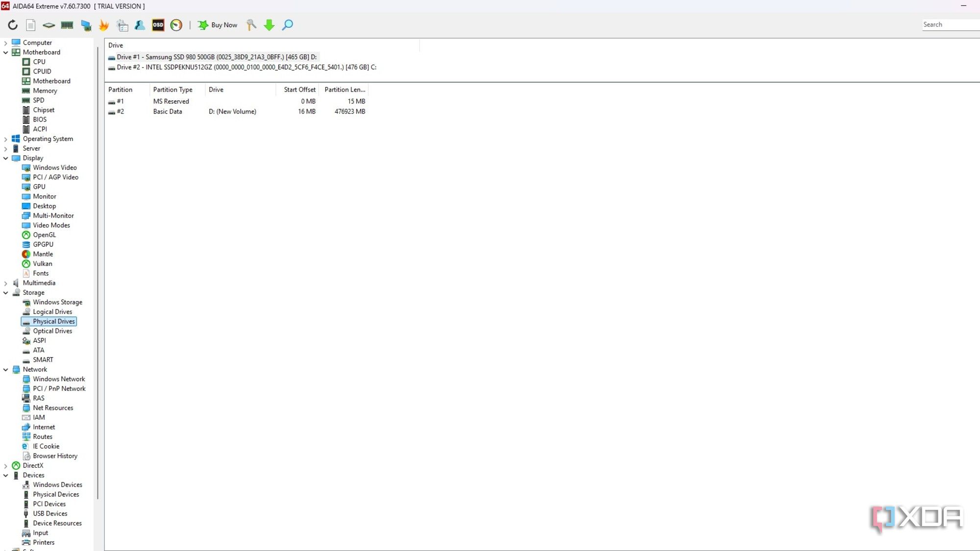The image size is (980, 551).
Task: Select partition #2 Basic Data row
Action: (x=237, y=112)
